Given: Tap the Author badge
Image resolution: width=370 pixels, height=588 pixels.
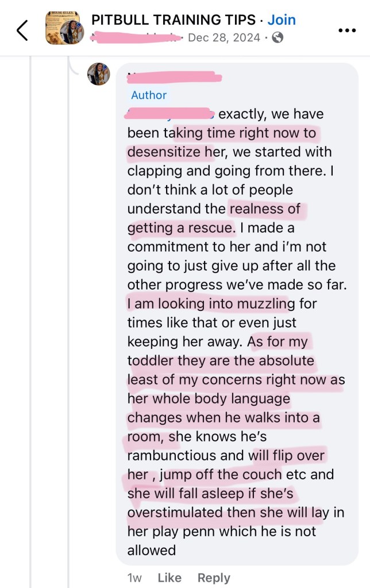Looking at the screenshot, I should [149, 95].
